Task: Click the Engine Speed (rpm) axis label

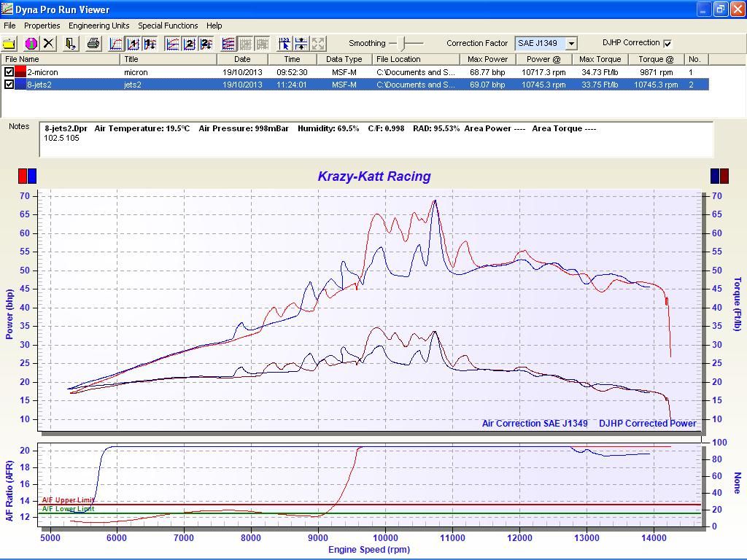Action: pyautogui.click(x=369, y=550)
